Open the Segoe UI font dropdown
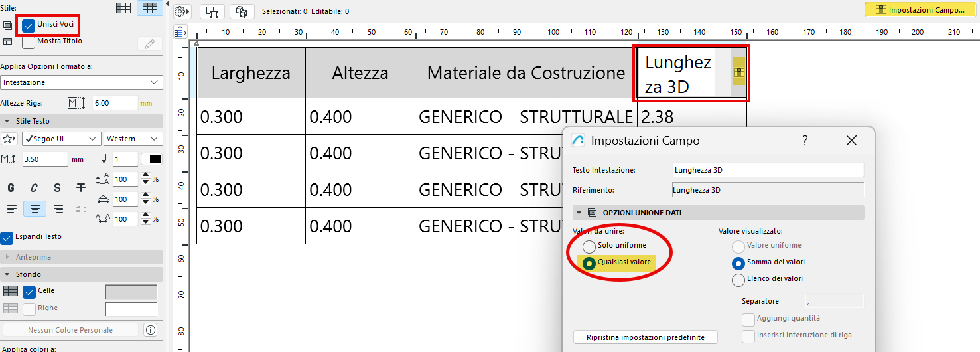Screen dimensions: 980x352 [x=62, y=139]
